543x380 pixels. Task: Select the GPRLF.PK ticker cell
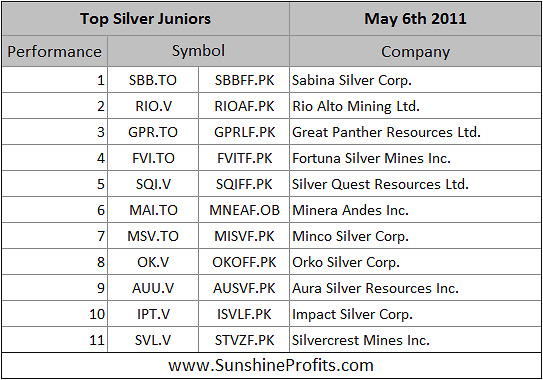pos(244,132)
